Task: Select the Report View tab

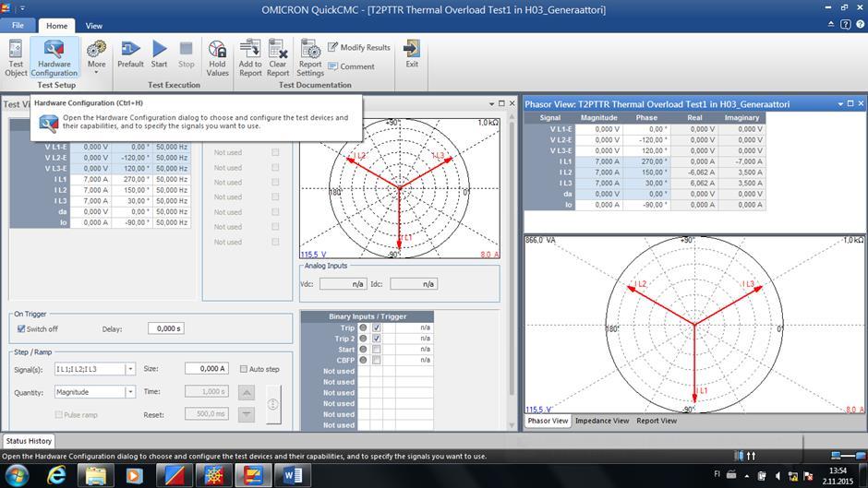Action: pyautogui.click(x=657, y=421)
